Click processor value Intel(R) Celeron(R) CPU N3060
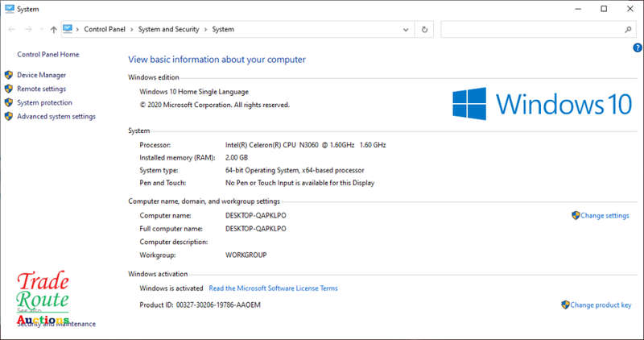The image size is (644, 340). point(306,145)
